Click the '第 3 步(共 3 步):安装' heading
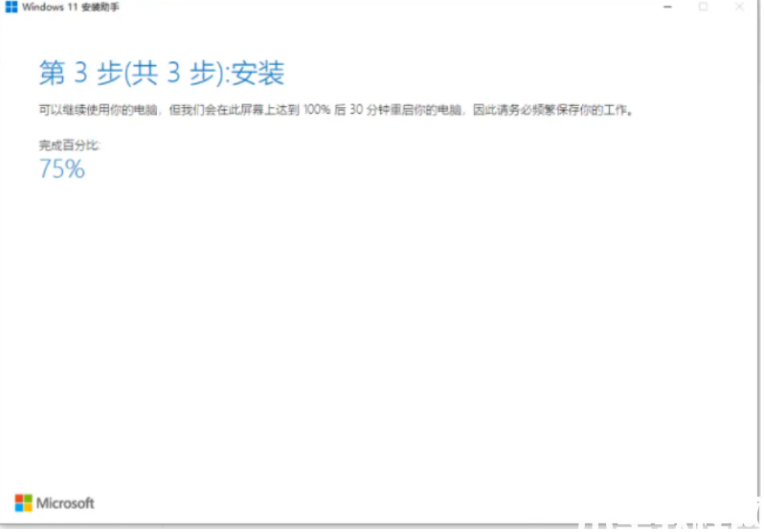 [162, 73]
